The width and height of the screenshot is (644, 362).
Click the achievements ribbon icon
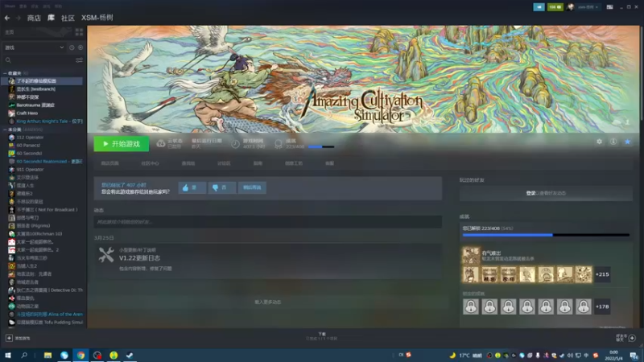coord(278,144)
